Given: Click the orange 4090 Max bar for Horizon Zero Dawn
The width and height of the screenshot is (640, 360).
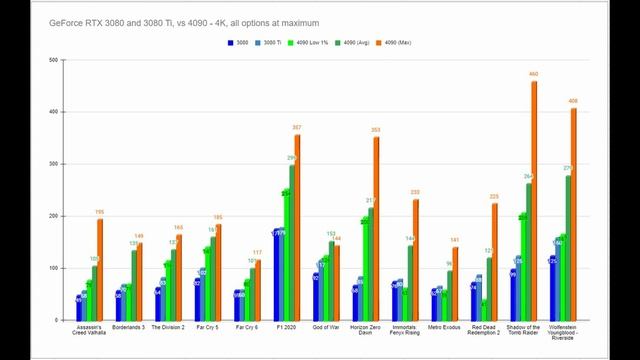Looking at the screenshot, I should click(x=376, y=229).
